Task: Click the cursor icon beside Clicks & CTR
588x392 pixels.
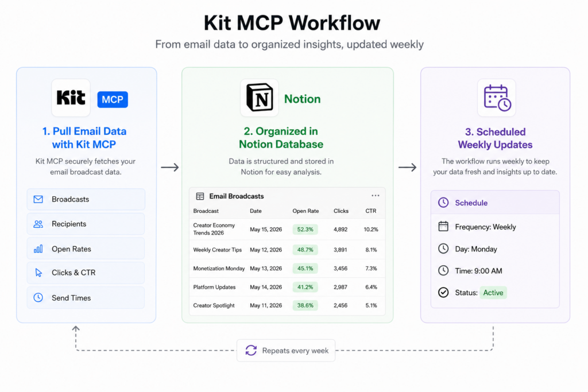Action: (38, 273)
